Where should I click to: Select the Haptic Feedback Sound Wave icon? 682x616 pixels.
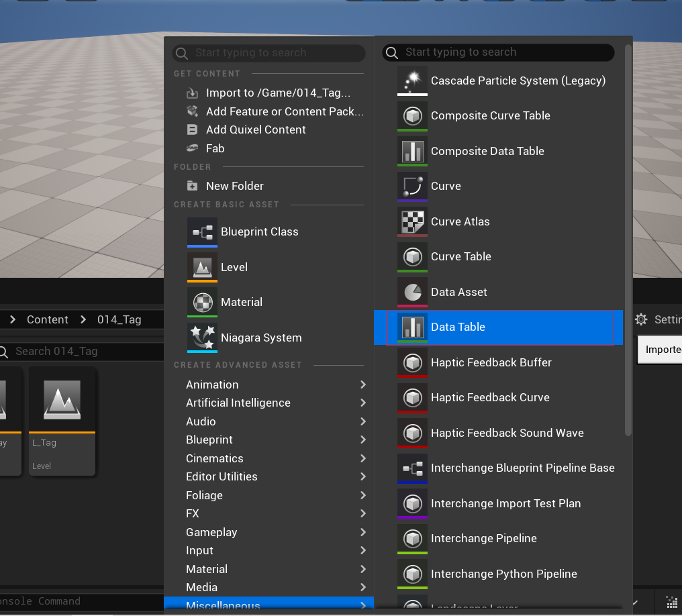pos(412,433)
